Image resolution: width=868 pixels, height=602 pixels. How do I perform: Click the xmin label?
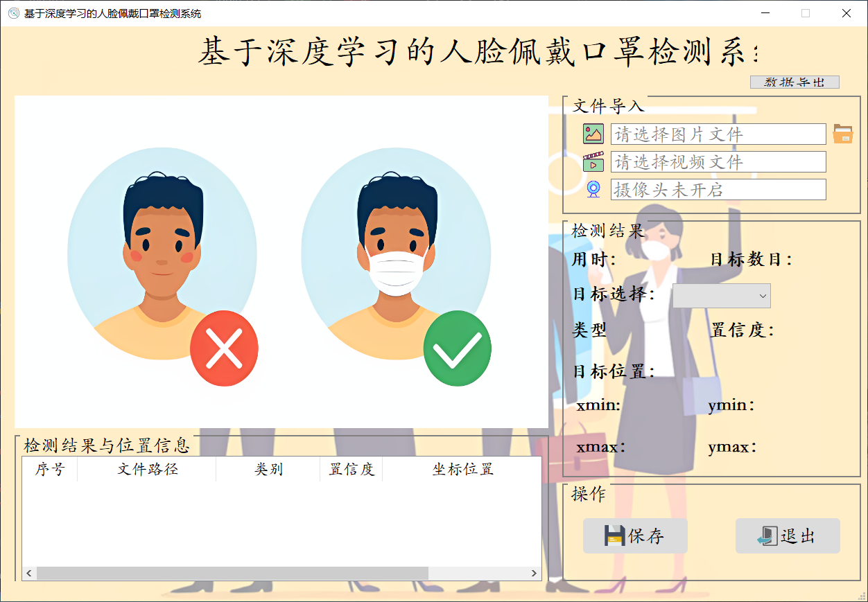coord(598,405)
